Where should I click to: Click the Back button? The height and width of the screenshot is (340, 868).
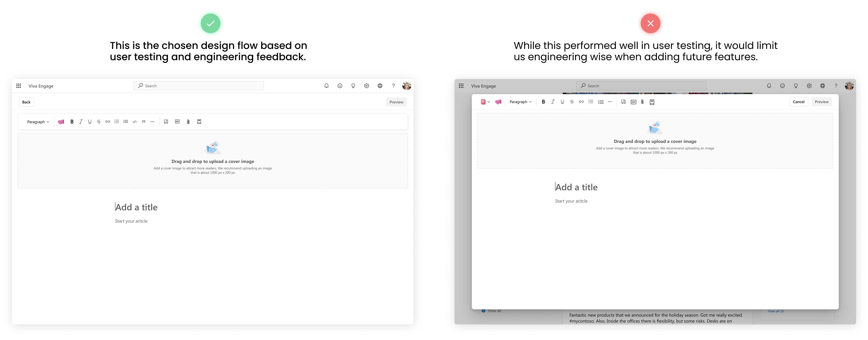coord(26,102)
